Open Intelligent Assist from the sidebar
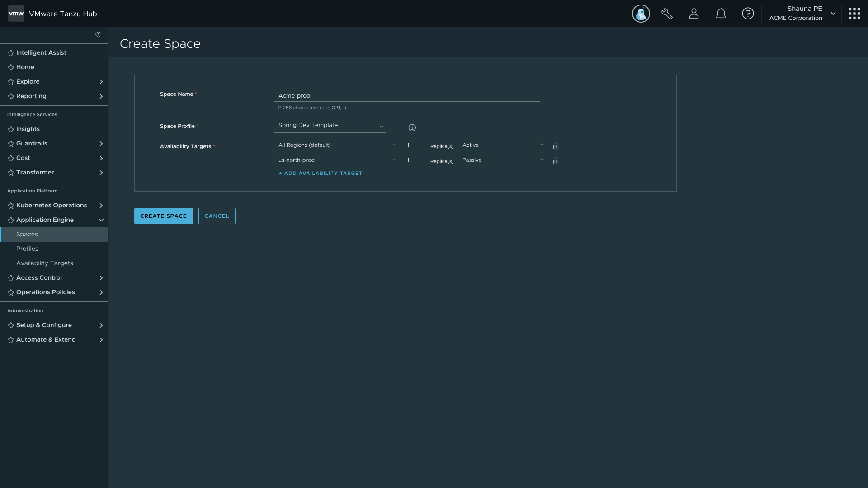This screenshot has width=868, height=488. click(41, 52)
